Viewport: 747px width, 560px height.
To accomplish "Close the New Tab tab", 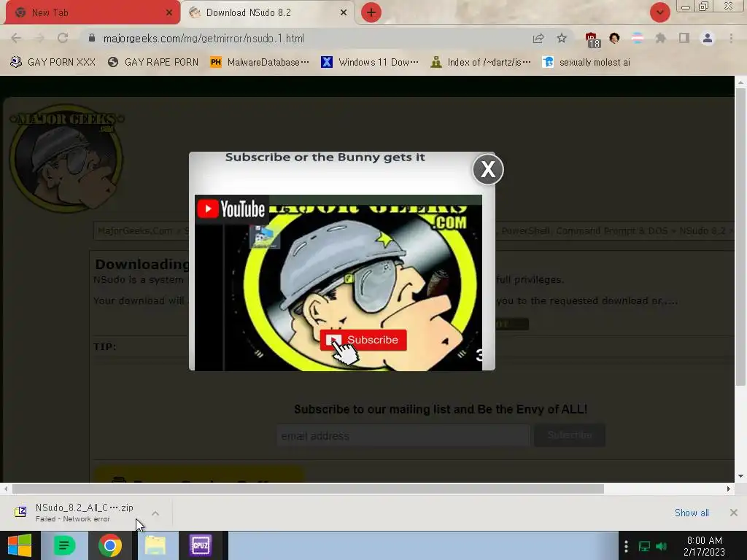I will tap(169, 12).
